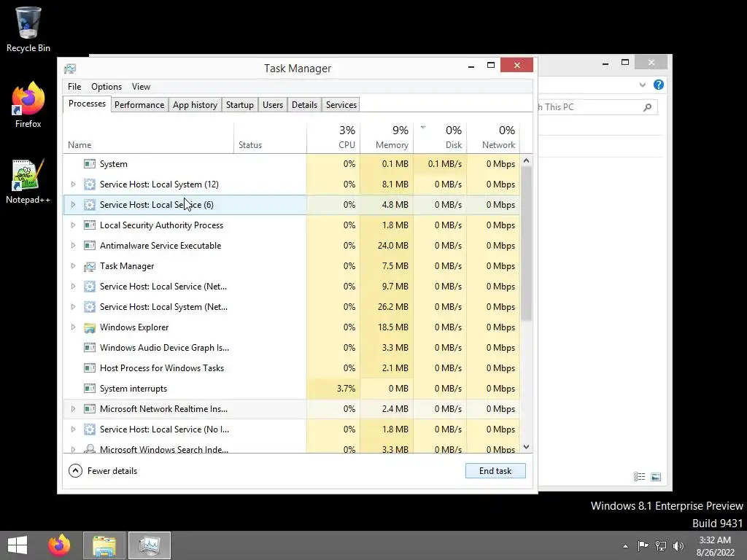Click the network icon in system tray

661,545
